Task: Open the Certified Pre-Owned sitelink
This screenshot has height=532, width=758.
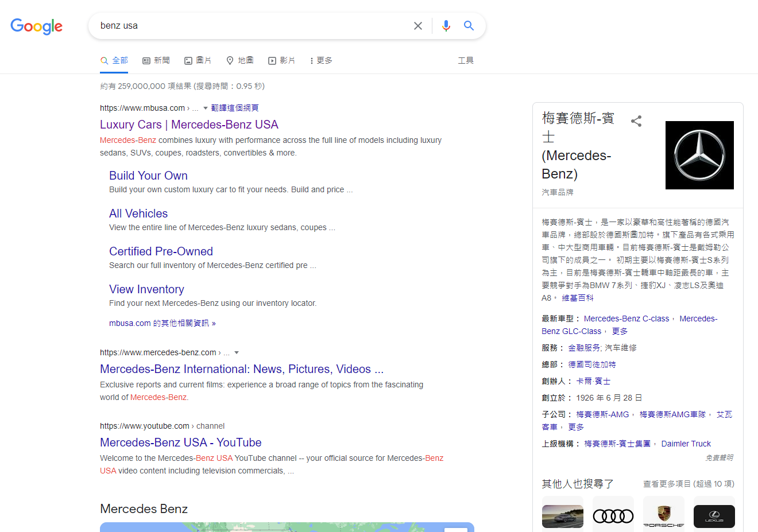Action: pos(161,251)
